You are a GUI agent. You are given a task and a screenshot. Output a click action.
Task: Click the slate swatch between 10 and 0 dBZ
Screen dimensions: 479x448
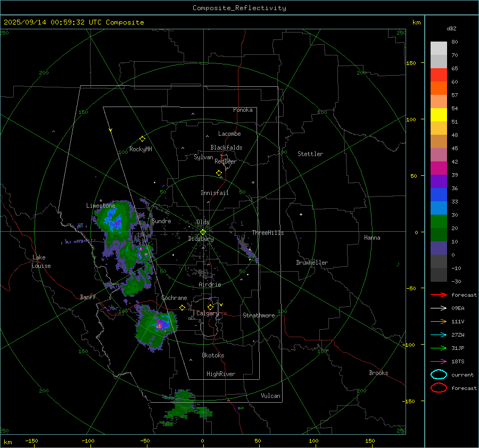439,248
